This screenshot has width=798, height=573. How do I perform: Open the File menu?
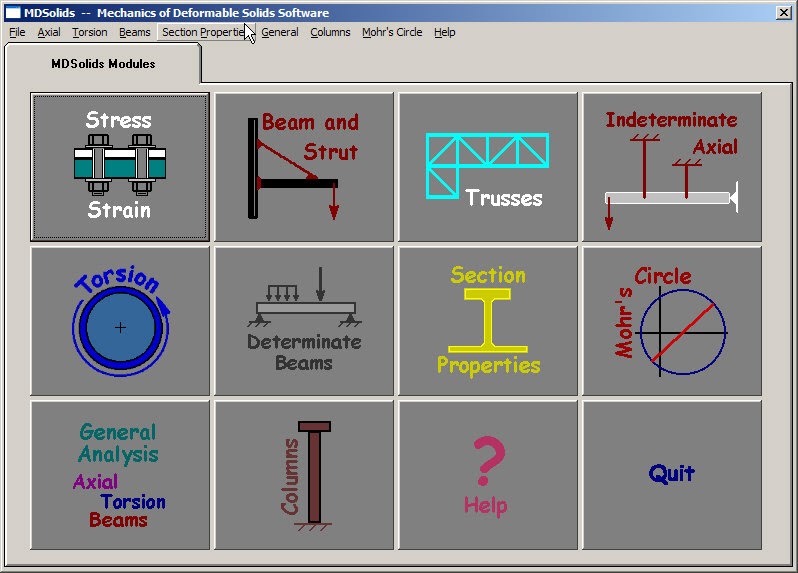(x=17, y=32)
